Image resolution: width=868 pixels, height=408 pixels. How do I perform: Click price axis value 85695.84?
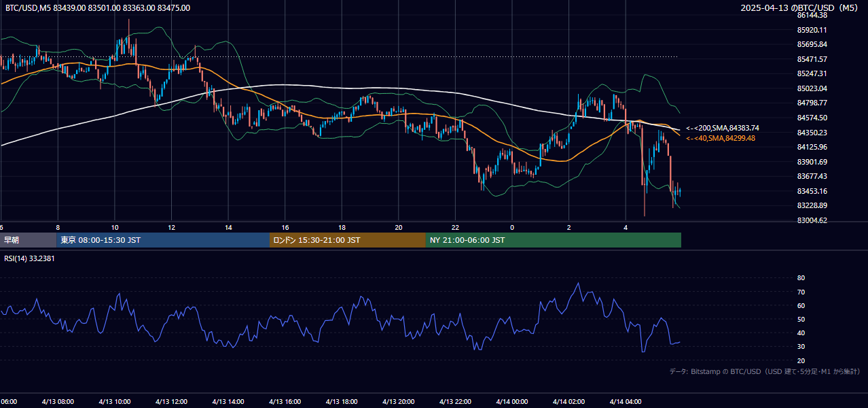(x=812, y=44)
